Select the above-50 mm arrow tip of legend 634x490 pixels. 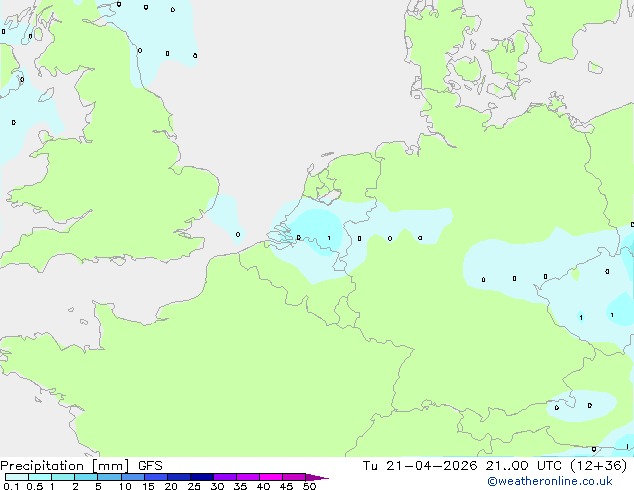point(317,477)
